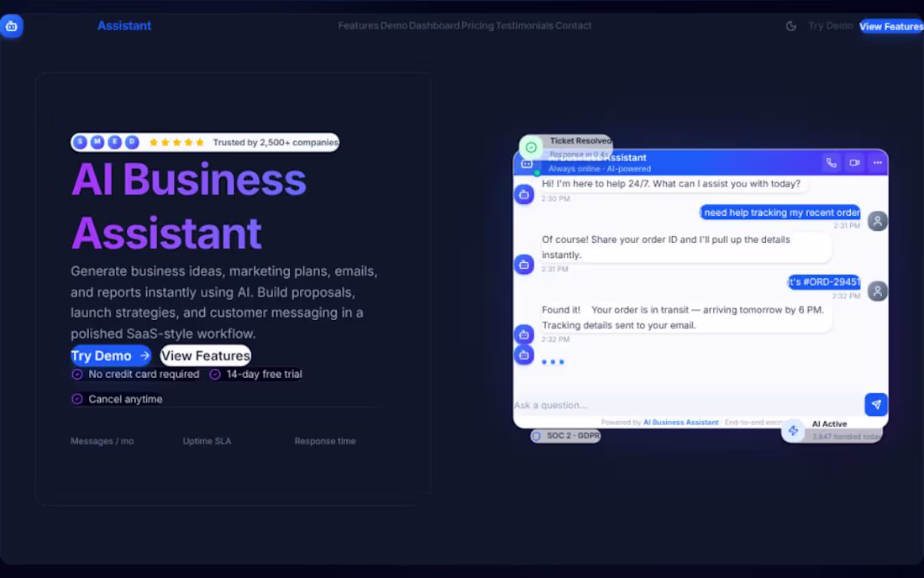Open the chat more options menu
Image resolution: width=924 pixels, height=578 pixels.
878,163
